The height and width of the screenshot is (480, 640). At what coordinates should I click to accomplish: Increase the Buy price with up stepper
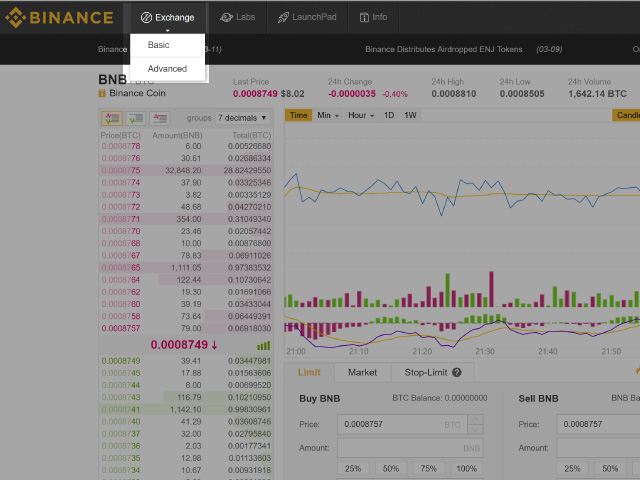click(x=476, y=420)
